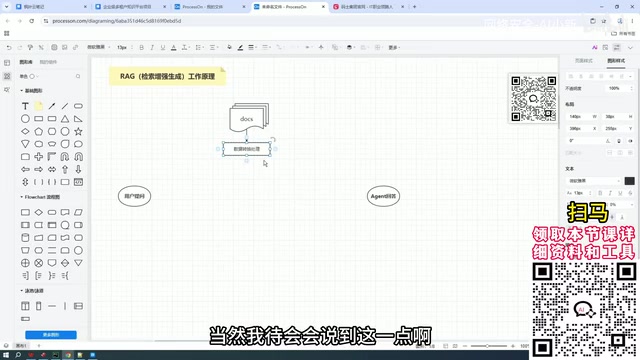The image size is (640, 360).
Task: Select the pentagon shape
Action: pos(38,131)
